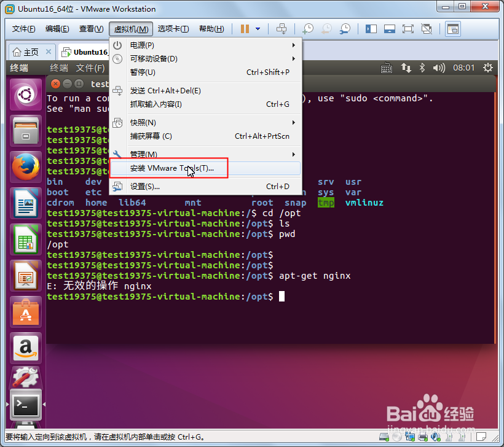
Task: Open Ubuntu Software center launcher icon
Action: 26,312
